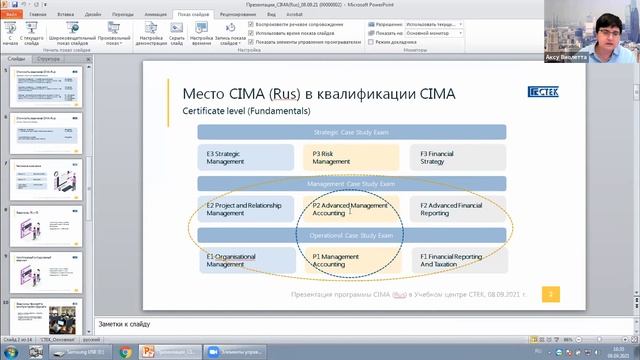Screen dimensions: 640x360
Task: Switch to Slides pane tab (Слайды)
Action: (16, 59)
